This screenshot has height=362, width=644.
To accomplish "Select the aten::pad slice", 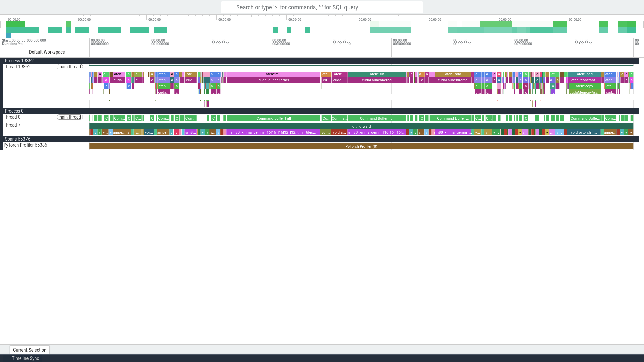I will pos(585,74).
